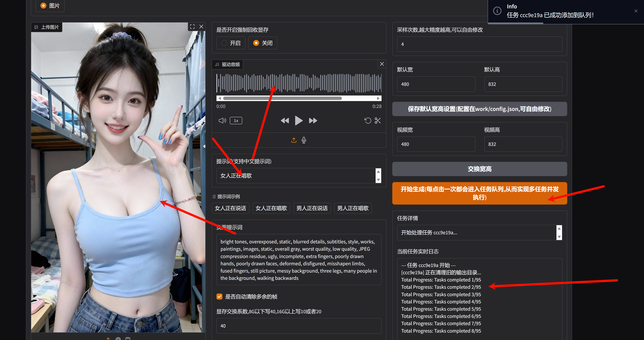The width and height of the screenshot is (644, 340).
Task: Click the audio fast-forward icon
Action: (x=313, y=121)
